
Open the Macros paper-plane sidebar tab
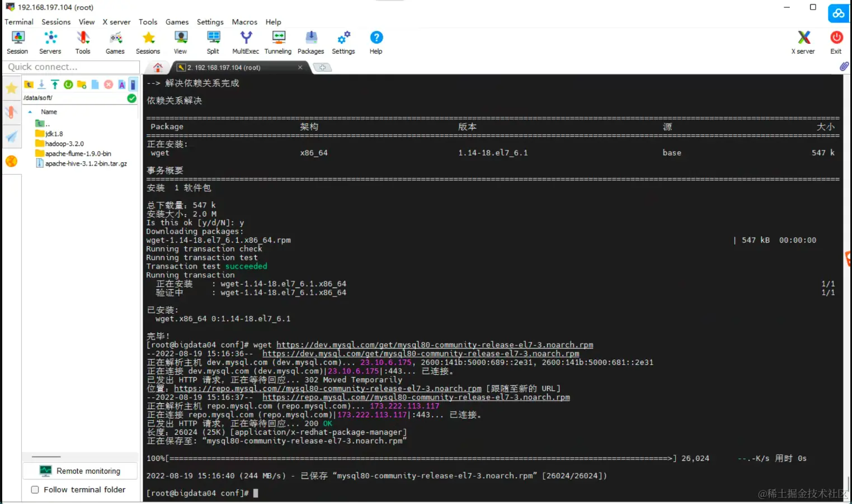coord(11,136)
